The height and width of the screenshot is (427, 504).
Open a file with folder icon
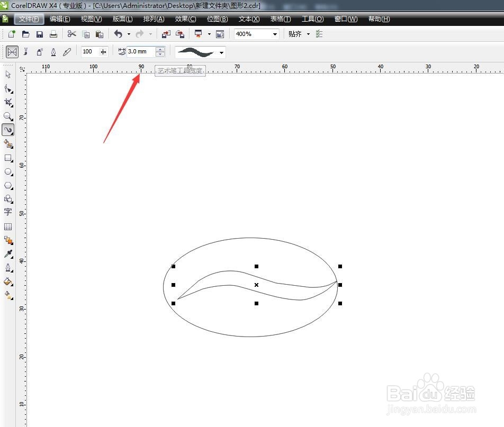26,34
